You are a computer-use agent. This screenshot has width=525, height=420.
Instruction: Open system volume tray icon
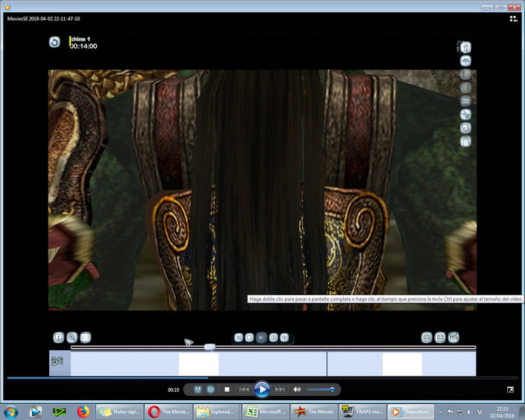pyautogui.click(x=470, y=412)
